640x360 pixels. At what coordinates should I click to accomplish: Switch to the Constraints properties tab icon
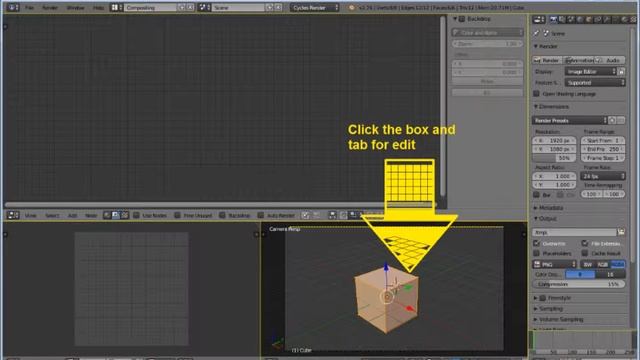[598, 19]
